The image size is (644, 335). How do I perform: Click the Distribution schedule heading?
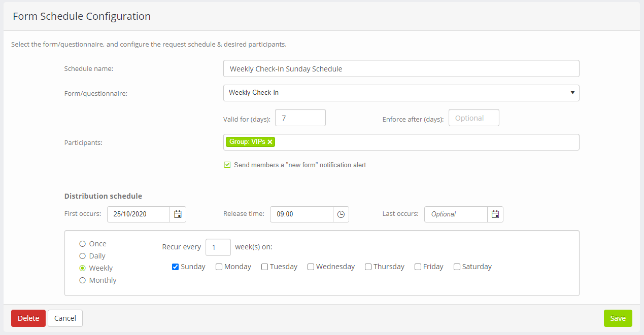(103, 196)
